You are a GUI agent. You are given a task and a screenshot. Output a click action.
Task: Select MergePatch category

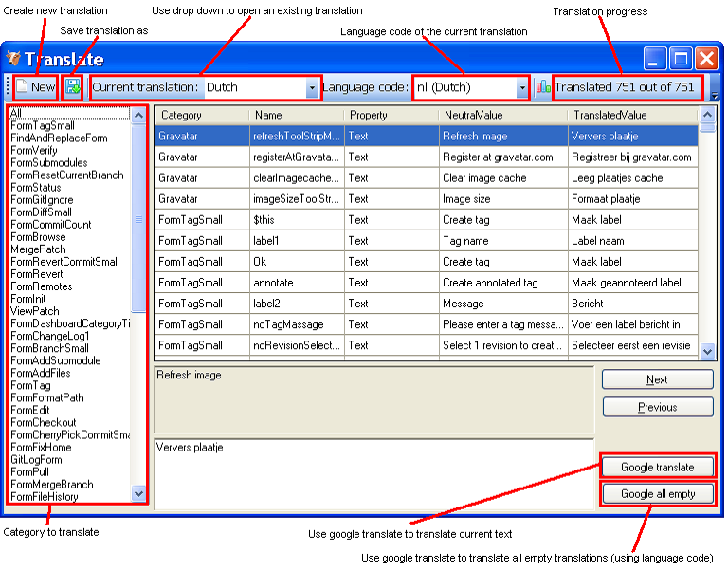69,249
